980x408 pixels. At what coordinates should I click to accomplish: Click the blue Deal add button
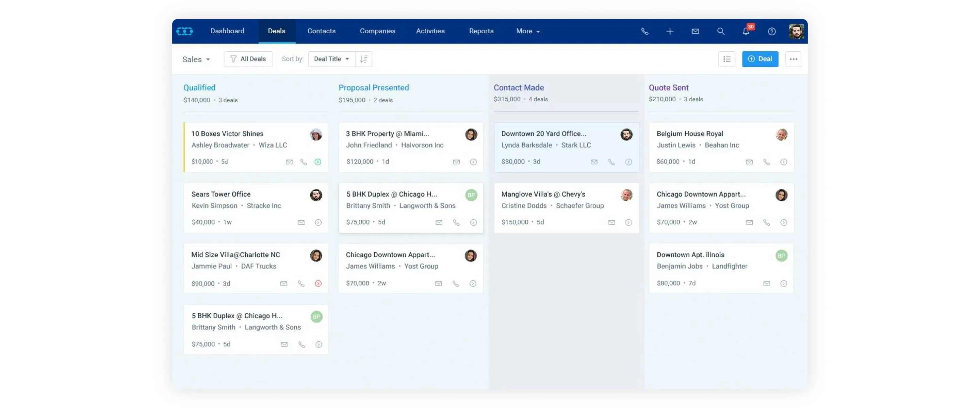click(760, 59)
